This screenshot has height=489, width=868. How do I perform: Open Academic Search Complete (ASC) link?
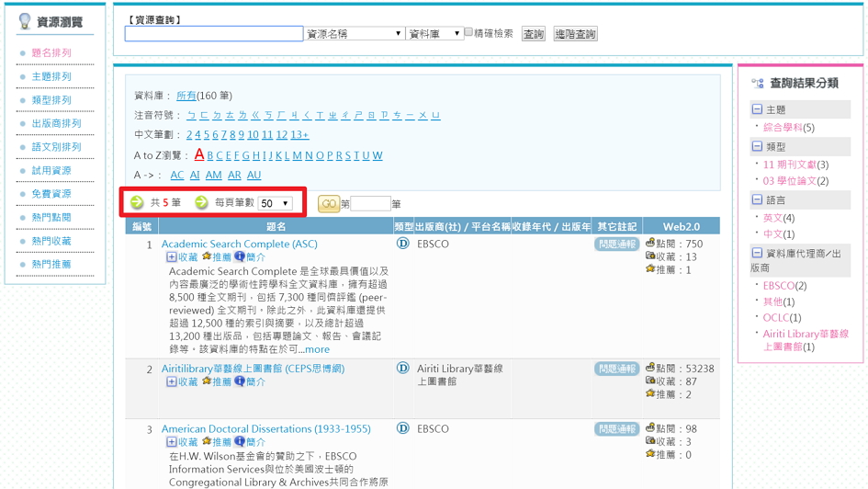pyautogui.click(x=239, y=244)
